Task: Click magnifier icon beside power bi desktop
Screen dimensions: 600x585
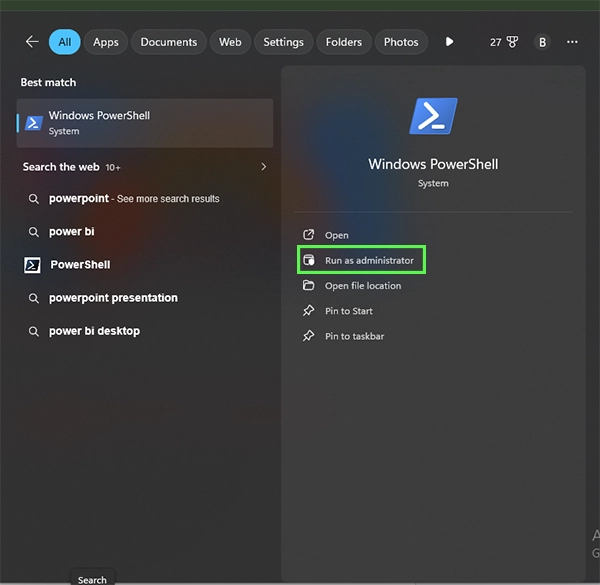Action: click(x=34, y=331)
